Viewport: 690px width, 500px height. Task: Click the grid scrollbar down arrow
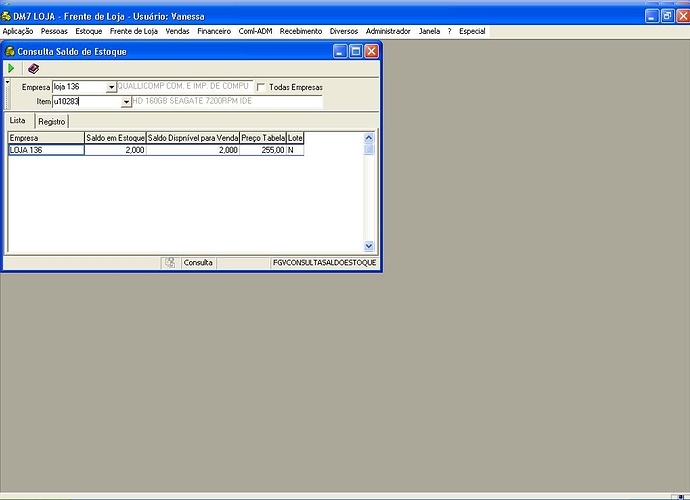[x=369, y=246]
